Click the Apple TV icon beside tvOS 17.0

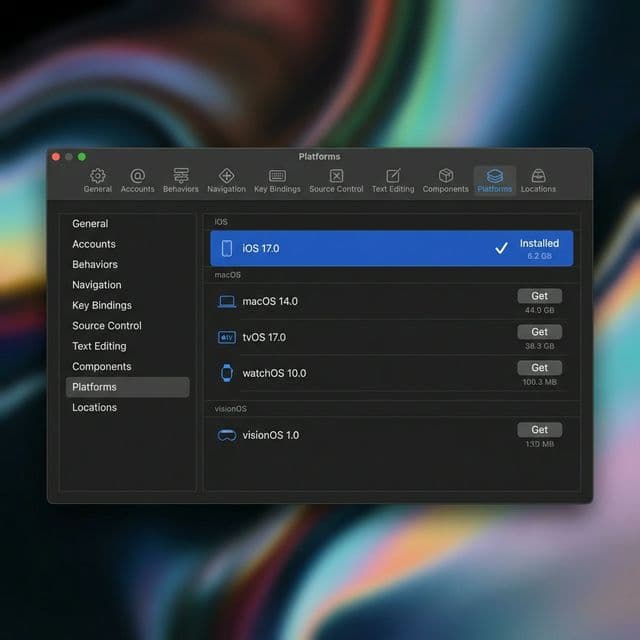point(227,338)
